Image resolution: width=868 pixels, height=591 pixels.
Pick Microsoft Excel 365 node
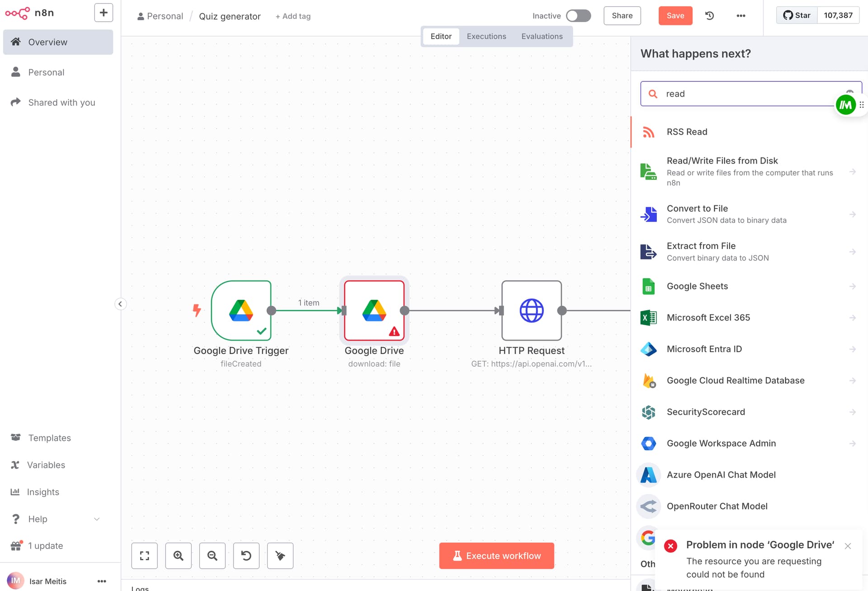(x=750, y=318)
